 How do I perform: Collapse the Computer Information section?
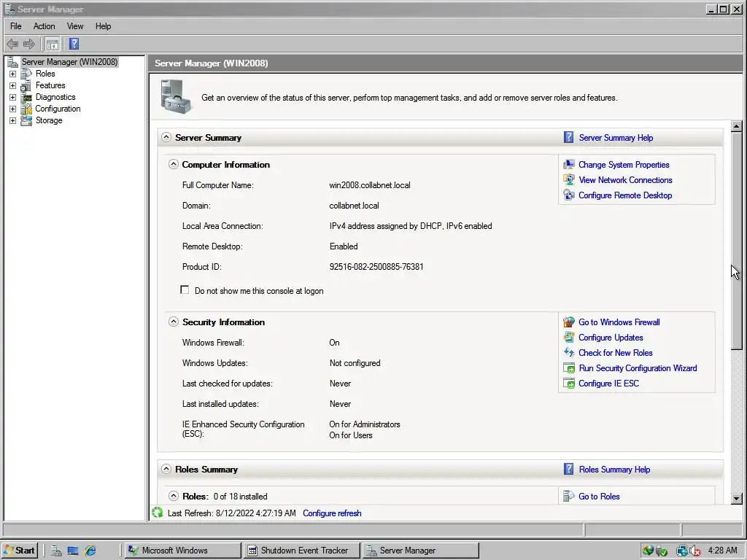(174, 164)
